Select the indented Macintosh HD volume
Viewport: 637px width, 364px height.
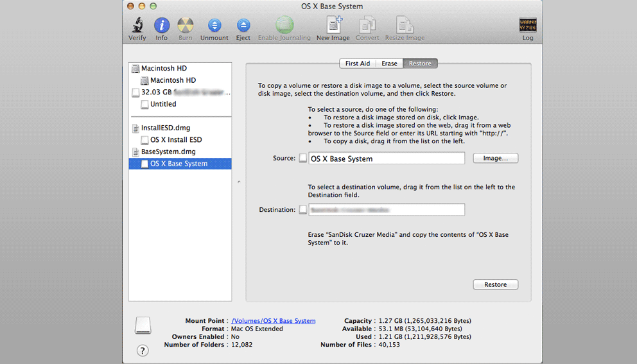(x=180, y=80)
